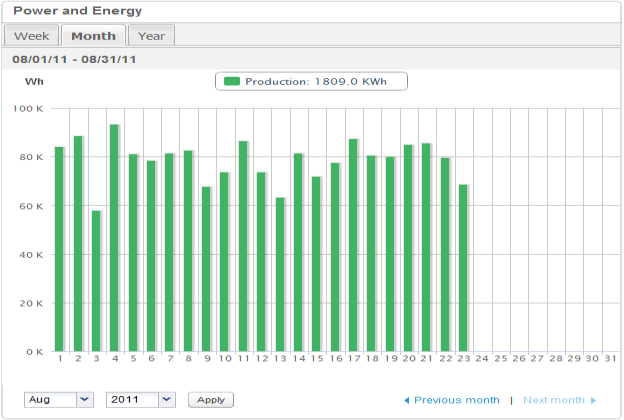Open the 2011 year dropdown

pyautogui.click(x=141, y=400)
